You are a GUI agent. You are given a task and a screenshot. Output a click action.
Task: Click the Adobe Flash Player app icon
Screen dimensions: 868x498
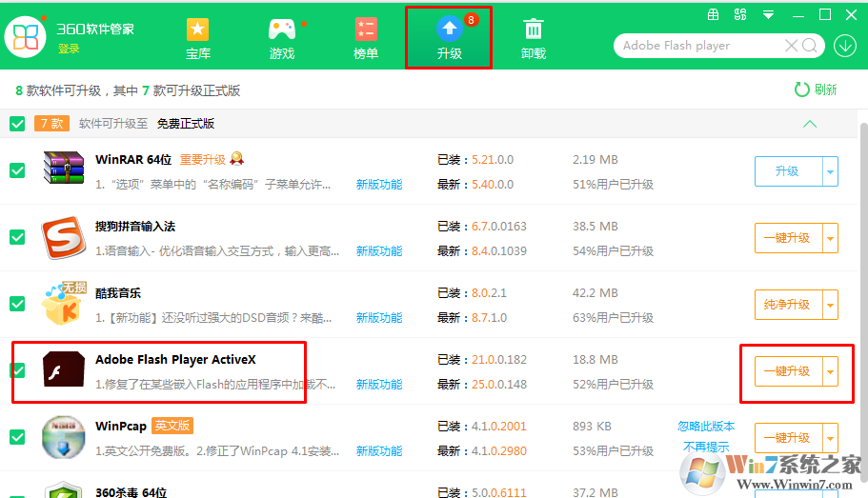(64, 369)
